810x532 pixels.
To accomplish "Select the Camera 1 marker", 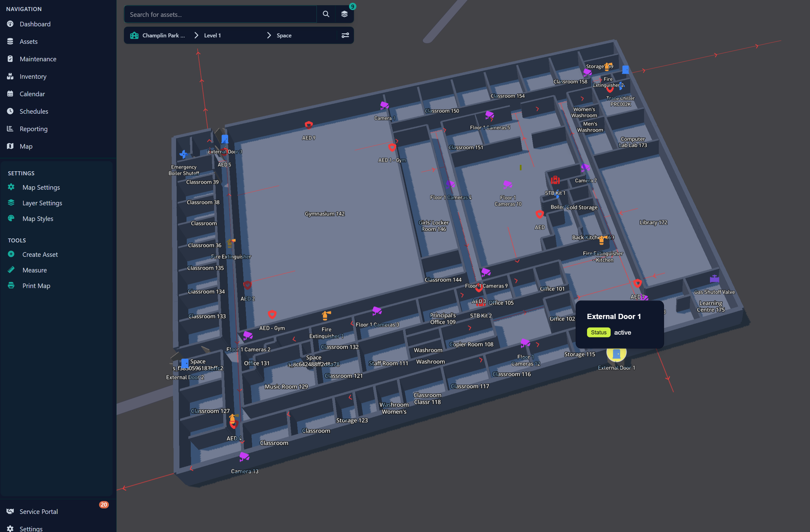I will (x=384, y=105).
